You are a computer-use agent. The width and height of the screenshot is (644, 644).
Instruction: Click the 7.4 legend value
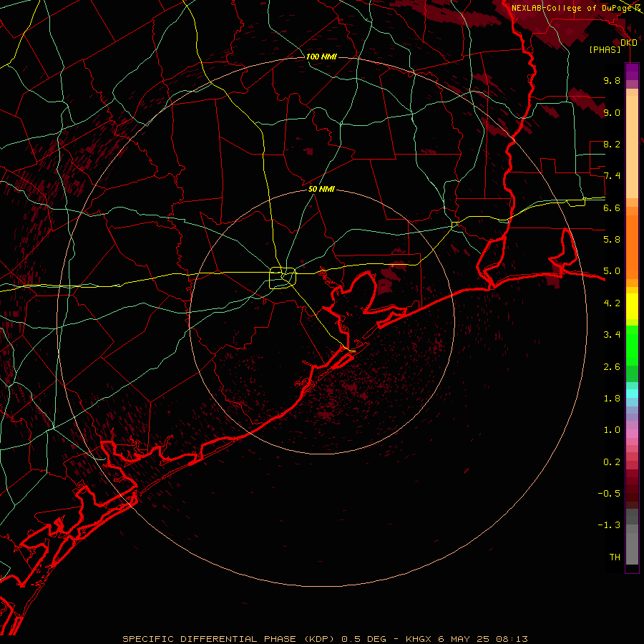(x=612, y=176)
